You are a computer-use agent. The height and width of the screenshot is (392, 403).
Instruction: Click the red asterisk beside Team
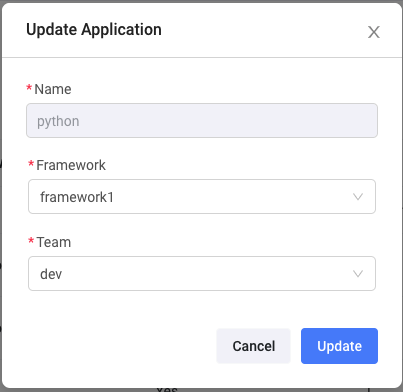(x=31, y=241)
